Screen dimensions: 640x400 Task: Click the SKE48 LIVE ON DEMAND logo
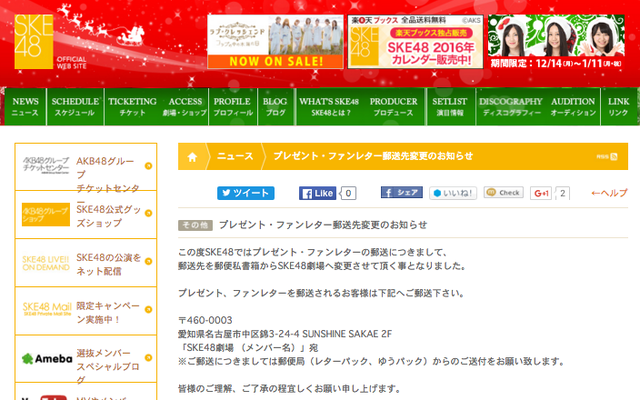46,263
